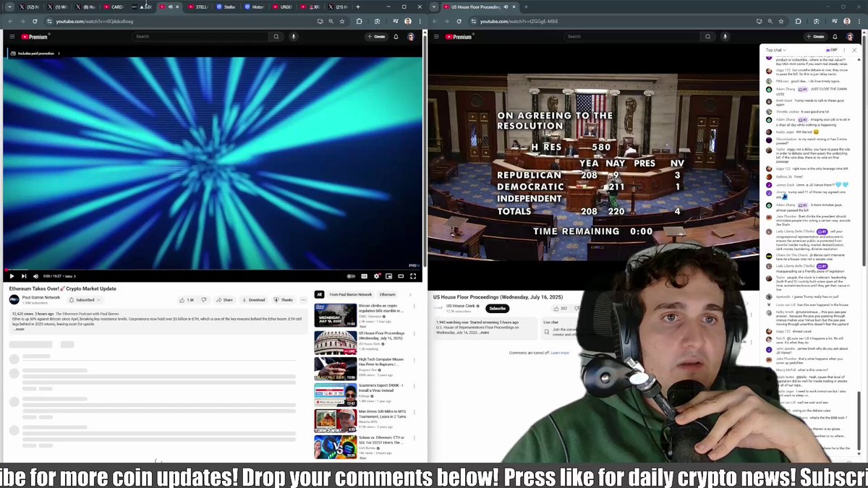Image resolution: width=868 pixels, height=488 pixels.
Task: Reload page in left browser window
Action: tap(34, 21)
